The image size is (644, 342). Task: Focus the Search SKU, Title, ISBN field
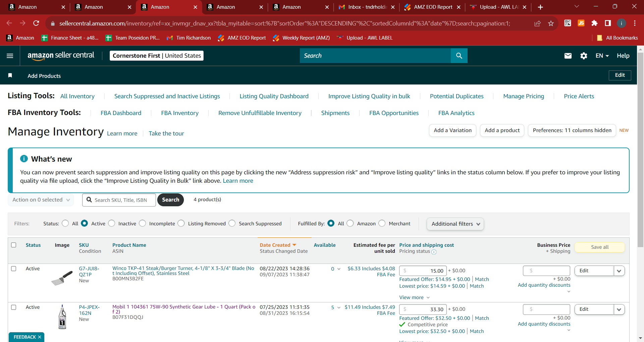click(119, 200)
